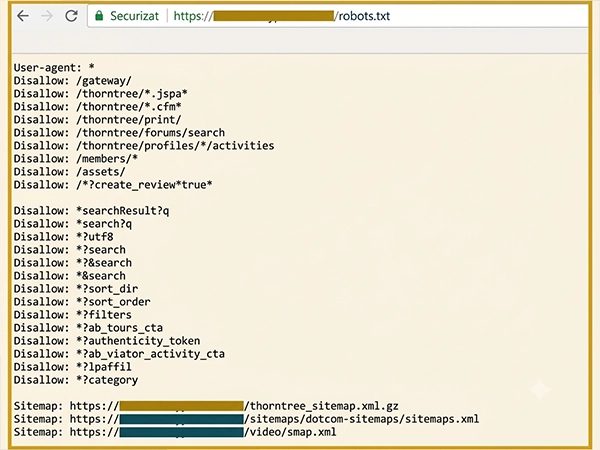The height and width of the screenshot is (450, 600).
Task: Click the '/thorntree/profiles/*/activities' line
Action: click(144, 146)
